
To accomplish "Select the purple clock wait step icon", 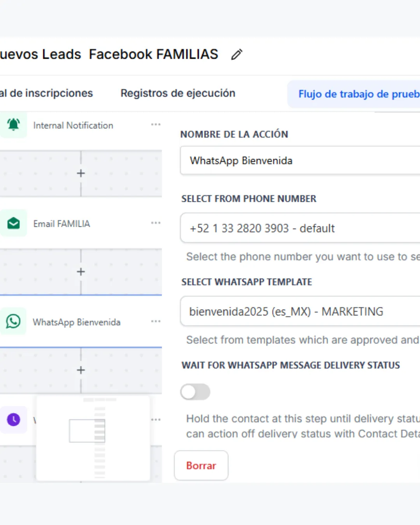I will coord(14,420).
